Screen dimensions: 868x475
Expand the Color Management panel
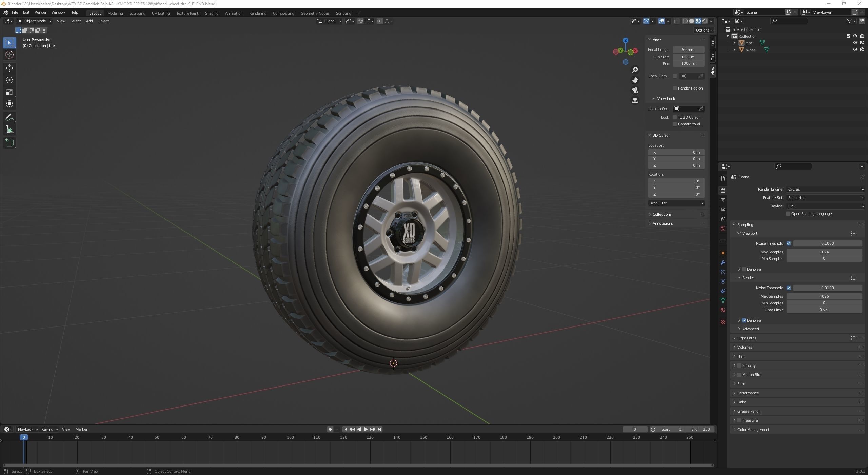coord(753,430)
